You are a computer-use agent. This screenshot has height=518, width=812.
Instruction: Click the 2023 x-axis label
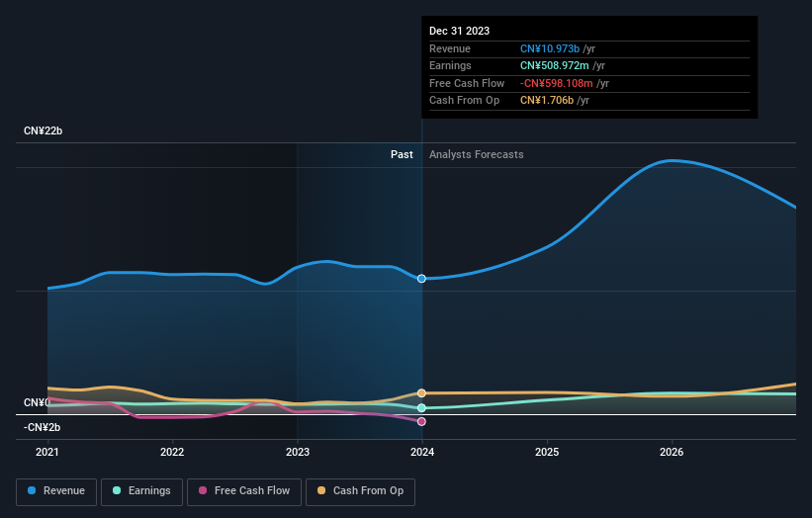click(x=298, y=453)
